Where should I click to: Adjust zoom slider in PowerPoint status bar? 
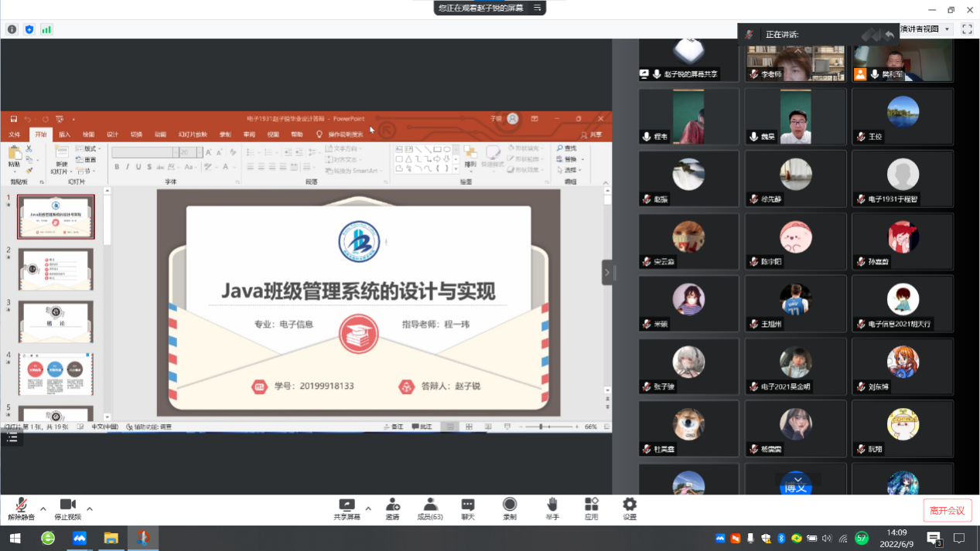[549, 427]
